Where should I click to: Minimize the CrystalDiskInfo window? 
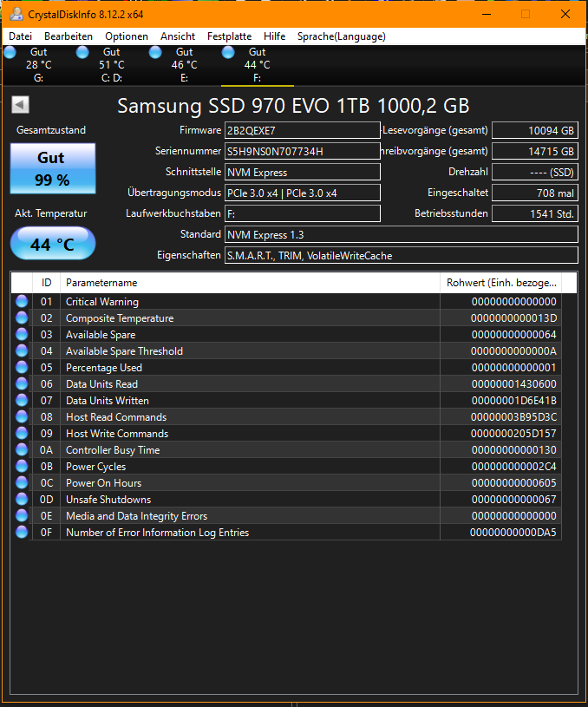(x=487, y=14)
